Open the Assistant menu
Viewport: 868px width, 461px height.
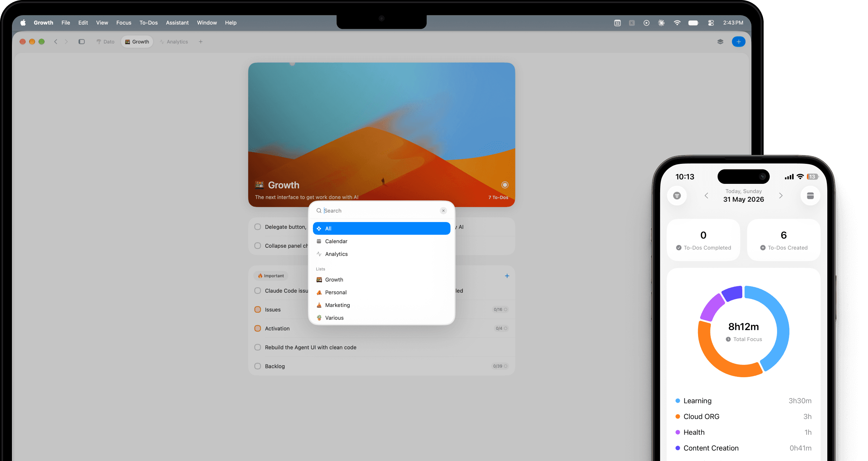tap(177, 22)
